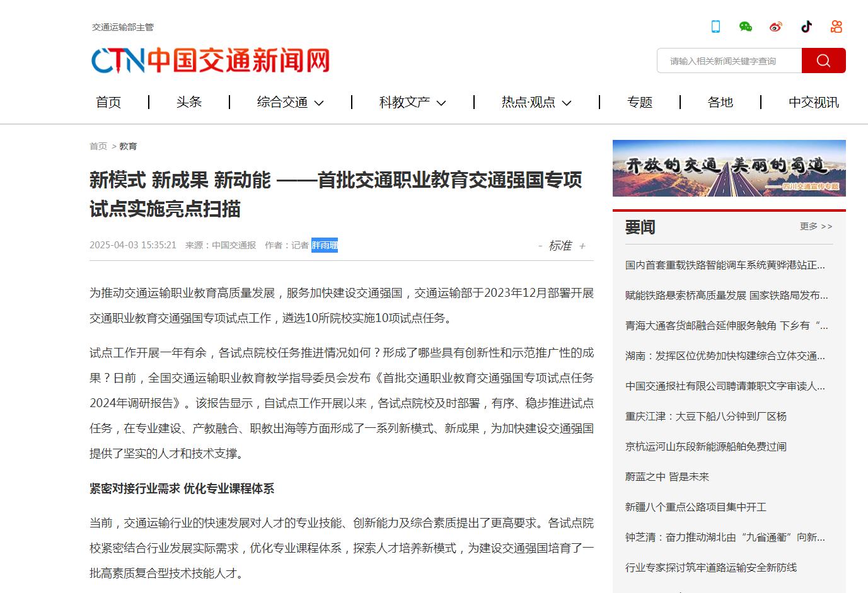Open the 开放的交通 美丽的蜀道 banner
868x593 pixels.
click(x=729, y=168)
